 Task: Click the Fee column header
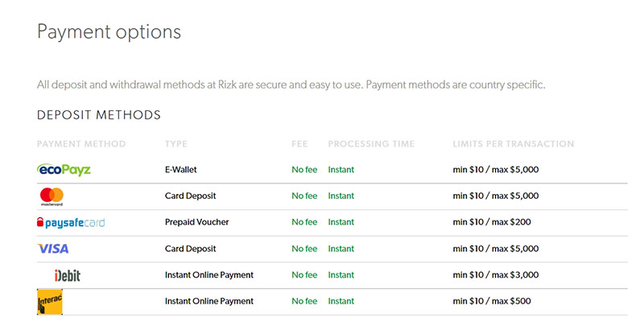[299, 144]
